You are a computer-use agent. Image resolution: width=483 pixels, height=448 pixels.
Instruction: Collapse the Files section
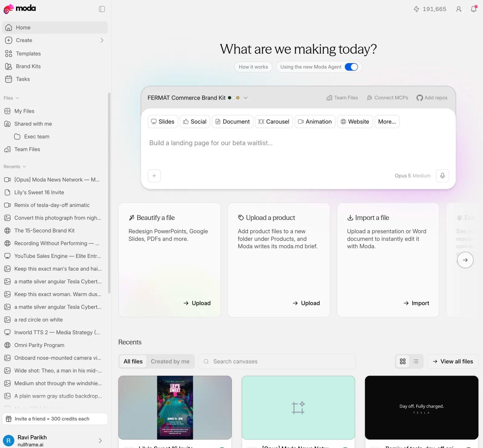click(x=11, y=98)
